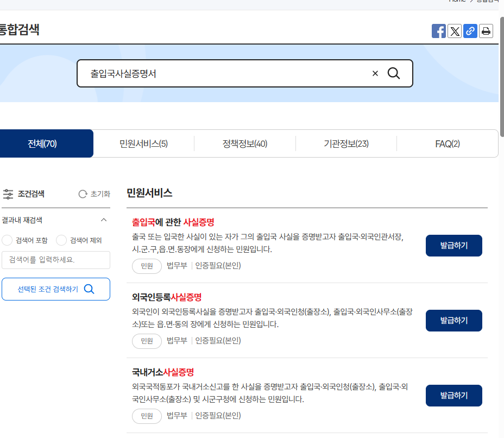Run the search with magnifier icon

(x=393, y=73)
